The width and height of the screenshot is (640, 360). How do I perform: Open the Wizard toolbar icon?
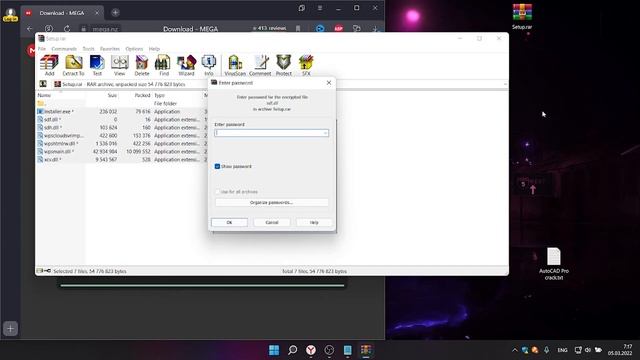pyautogui.click(x=187, y=65)
